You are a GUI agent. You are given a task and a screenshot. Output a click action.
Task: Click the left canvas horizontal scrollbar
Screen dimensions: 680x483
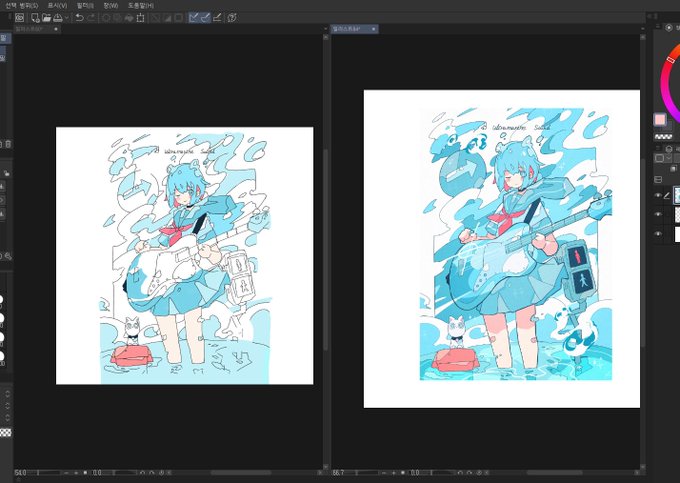[241, 473]
